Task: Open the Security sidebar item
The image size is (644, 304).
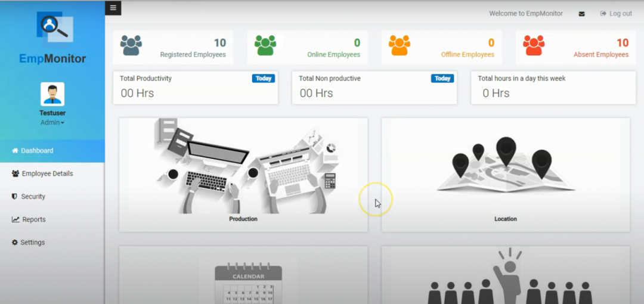Action: (33, 197)
